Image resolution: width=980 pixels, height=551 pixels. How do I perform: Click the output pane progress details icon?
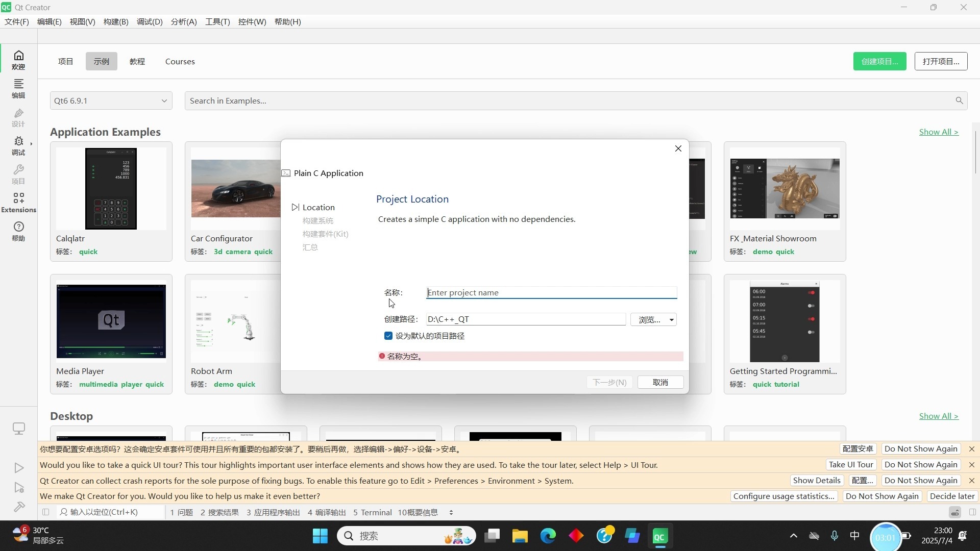click(955, 512)
